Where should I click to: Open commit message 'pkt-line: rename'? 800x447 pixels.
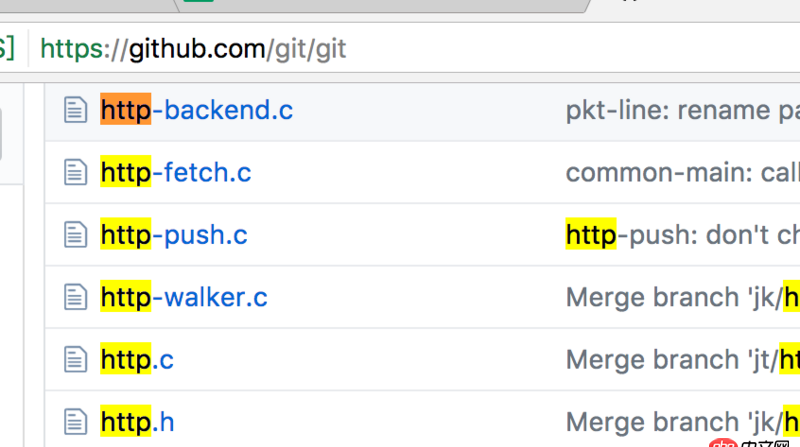pos(683,110)
